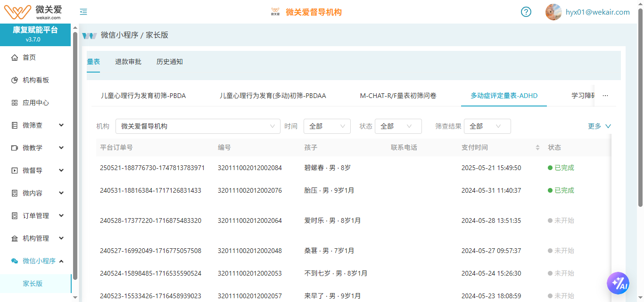Screen dimensions: 644x302
Task: Click the 微关爱 logo at top left
Action: click(33, 11)
